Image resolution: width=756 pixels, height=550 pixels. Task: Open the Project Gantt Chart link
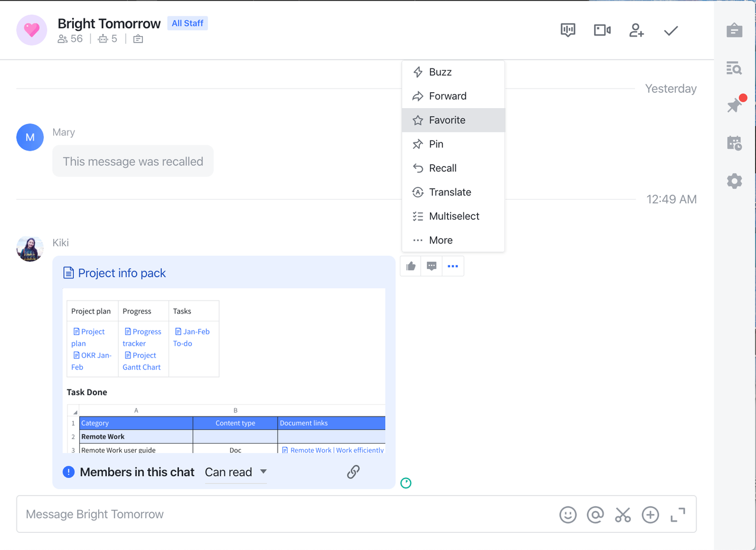[x=142, y=361]
